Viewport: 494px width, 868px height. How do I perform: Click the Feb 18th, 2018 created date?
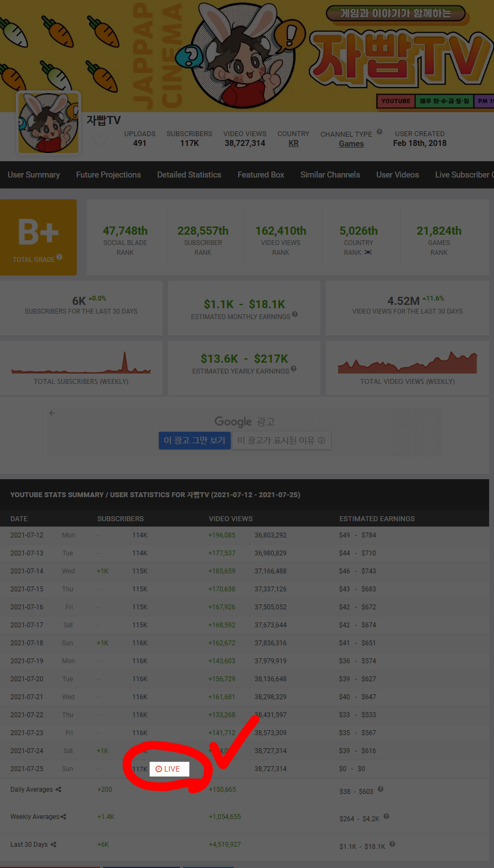pos(420,143)
